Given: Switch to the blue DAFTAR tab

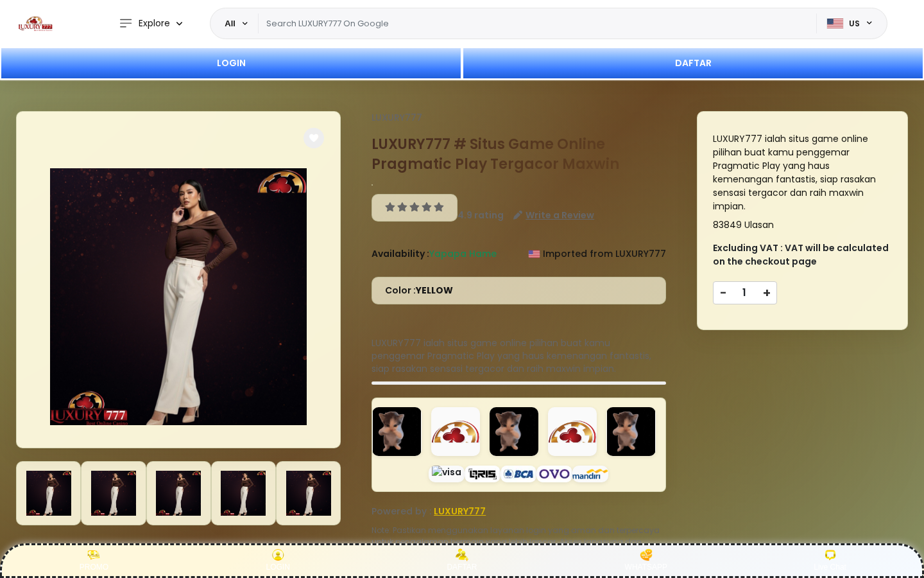Looking at the screenshot, I should point(693,63).
